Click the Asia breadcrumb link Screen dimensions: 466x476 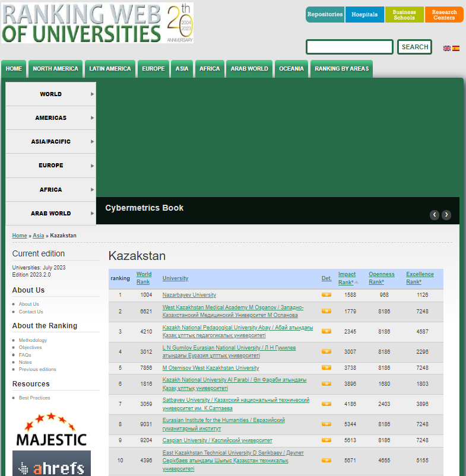click(x=38, y=236)
